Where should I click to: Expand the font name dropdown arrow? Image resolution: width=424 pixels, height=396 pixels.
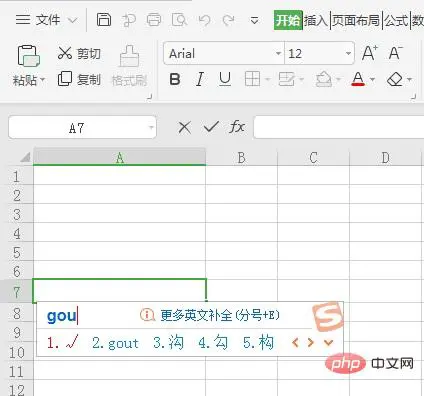278,53
